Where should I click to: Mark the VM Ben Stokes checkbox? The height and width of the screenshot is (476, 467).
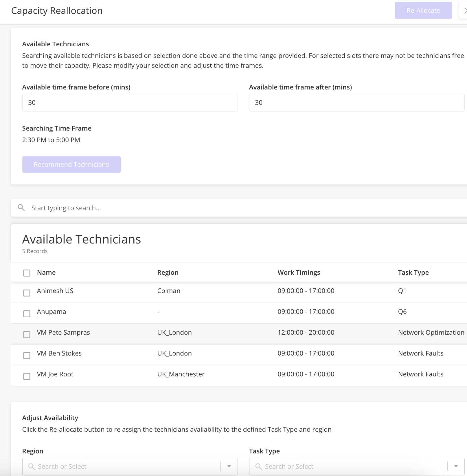pyautogui.click(x=27, y=355)
